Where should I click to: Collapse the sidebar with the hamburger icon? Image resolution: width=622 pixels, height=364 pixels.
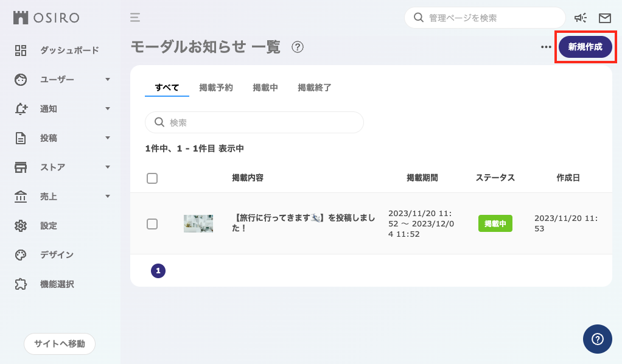tap(134, 18)
